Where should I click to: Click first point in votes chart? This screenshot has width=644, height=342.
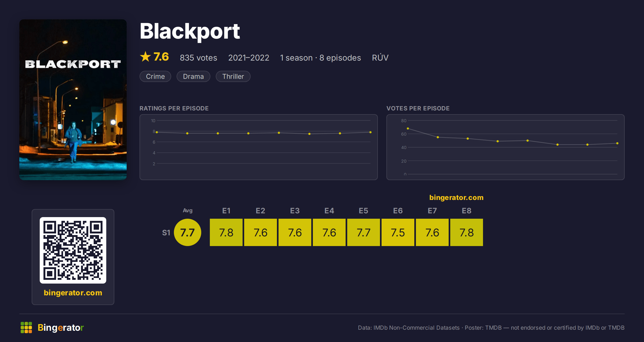[408, 128]
